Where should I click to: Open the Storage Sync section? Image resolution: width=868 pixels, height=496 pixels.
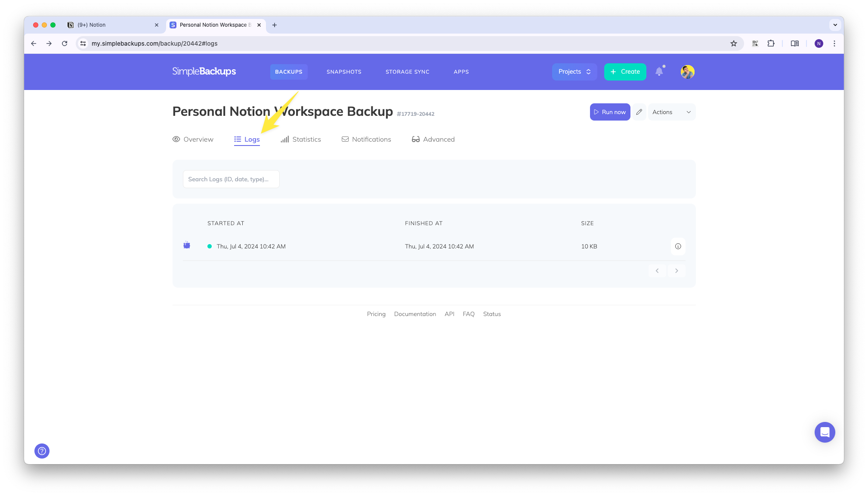407,71
